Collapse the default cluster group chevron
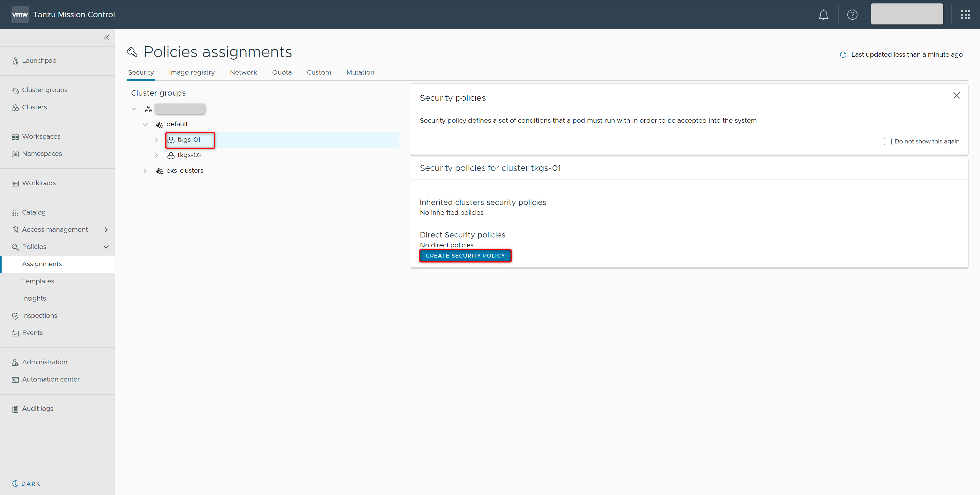 click(x=145, y=124)
